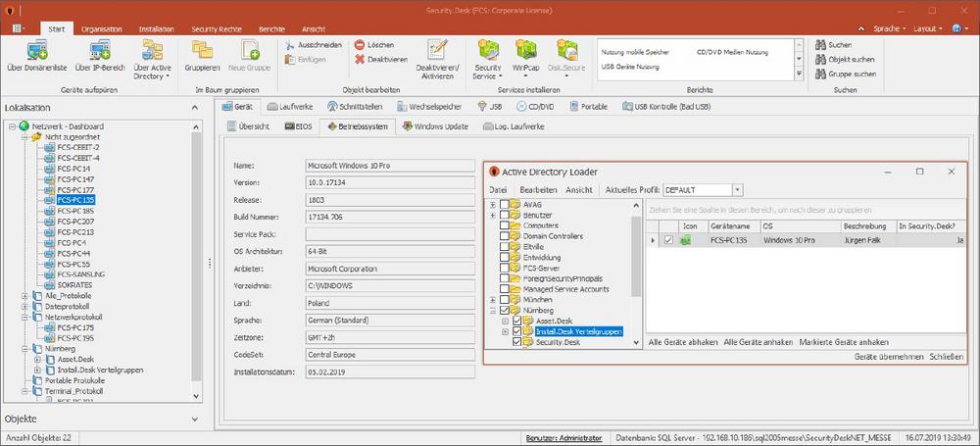Expand the München node in Active Directory tree
The image size is (980, 446).
coord(493,299)
